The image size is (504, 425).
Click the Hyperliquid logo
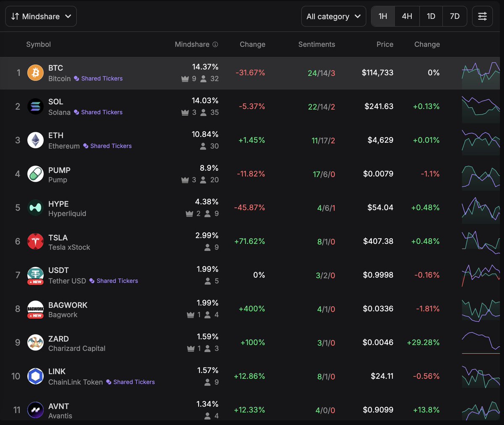tap(35, 208)
